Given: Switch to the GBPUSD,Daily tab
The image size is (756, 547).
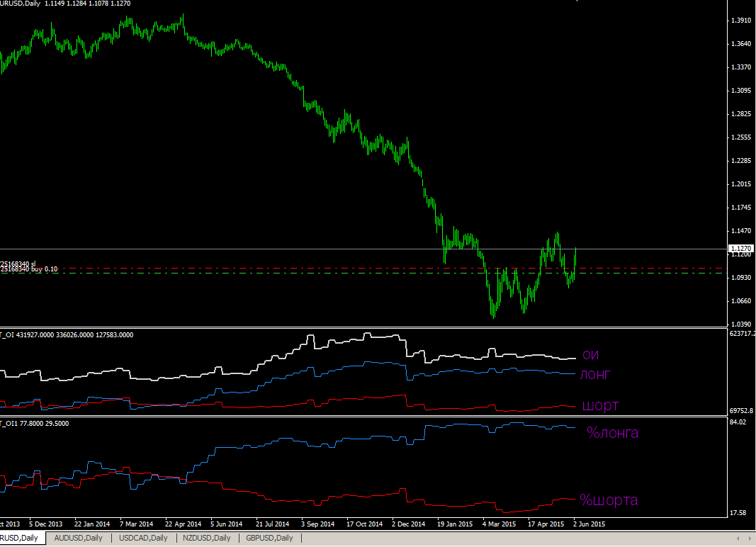Looking at the screenshot, I should [x=269, y=538].
